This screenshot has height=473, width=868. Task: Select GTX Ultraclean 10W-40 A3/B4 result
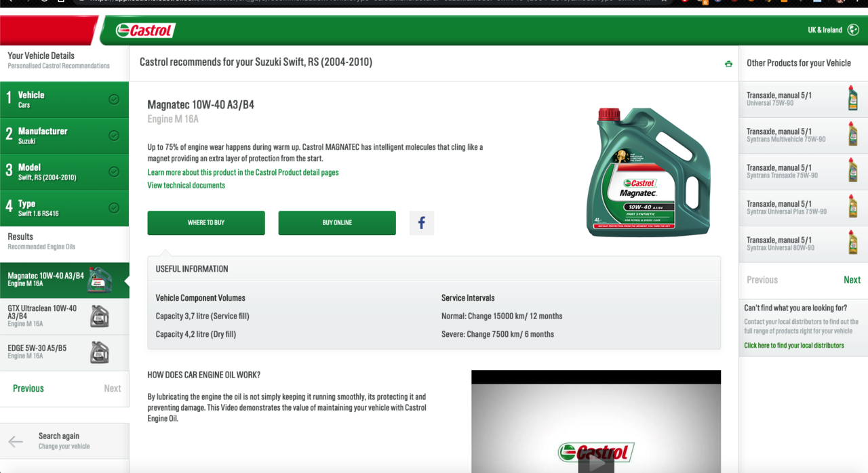click(64, 316)
